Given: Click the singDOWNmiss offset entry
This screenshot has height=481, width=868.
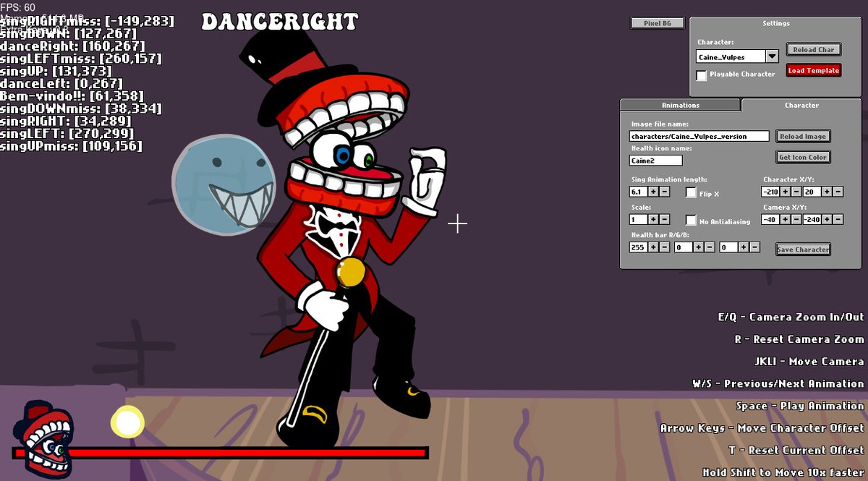Looking at the screenshot, I should click(x=81, y=108).
